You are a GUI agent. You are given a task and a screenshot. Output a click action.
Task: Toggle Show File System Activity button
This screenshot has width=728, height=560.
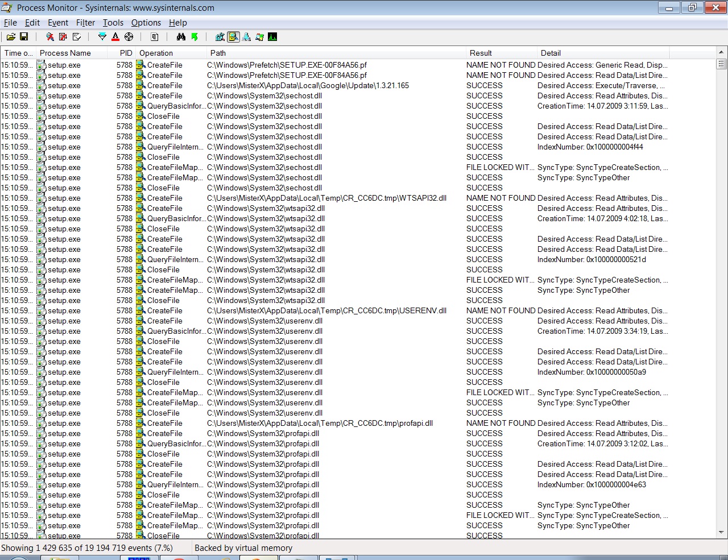(233, 37)
